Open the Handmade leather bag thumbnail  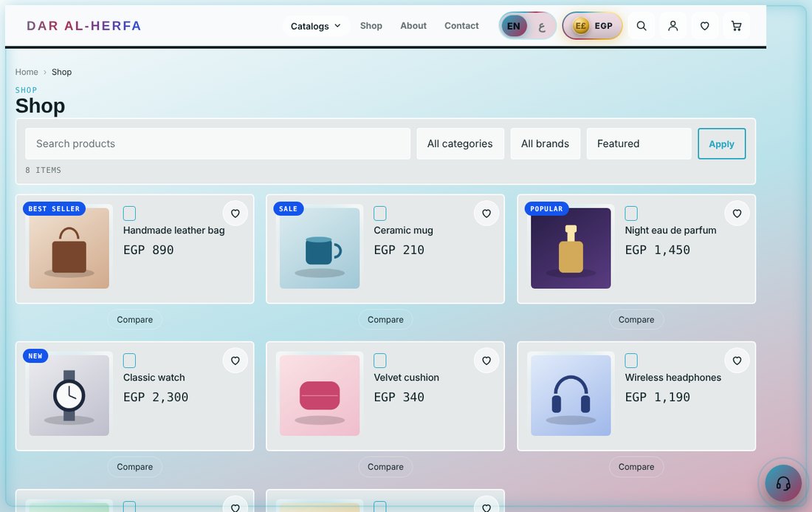point(69,248)
